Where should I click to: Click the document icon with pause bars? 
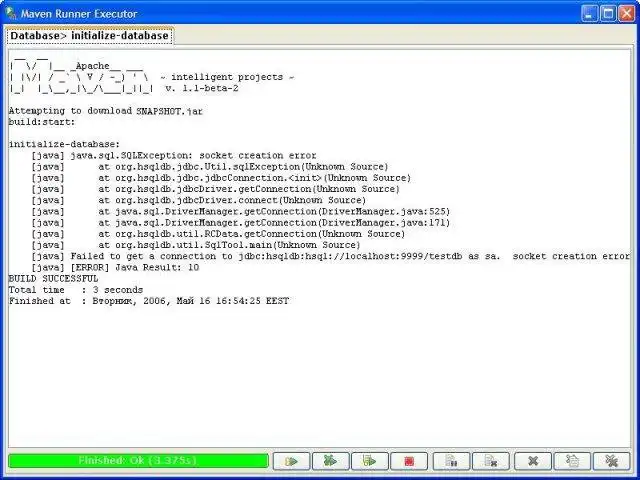(451, 461)
